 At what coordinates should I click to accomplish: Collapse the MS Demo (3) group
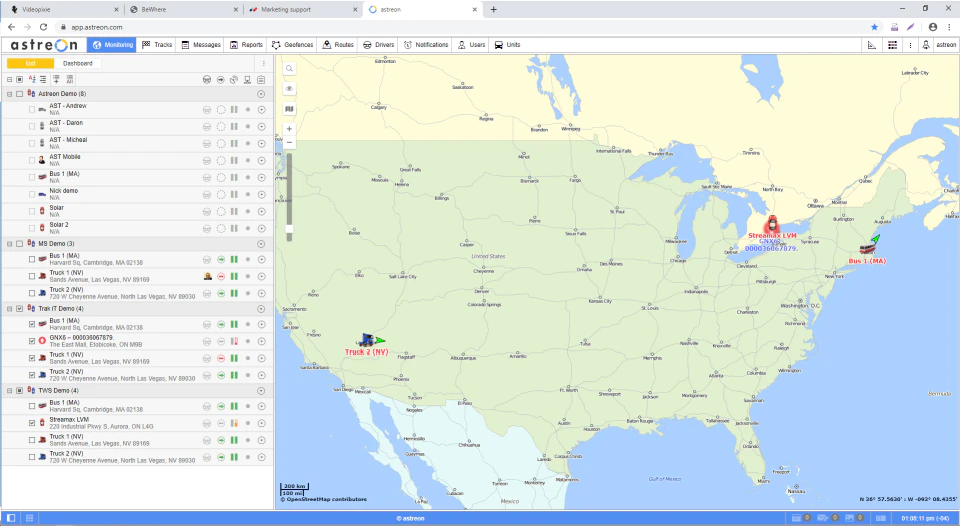(9, 244)
